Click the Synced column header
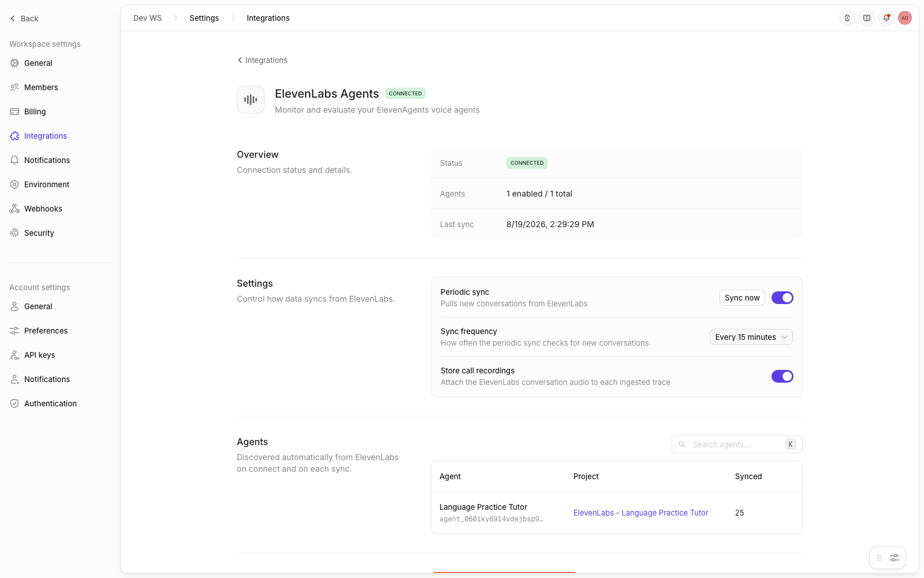Viewport: 924px width, 578px height. (748, 476)
